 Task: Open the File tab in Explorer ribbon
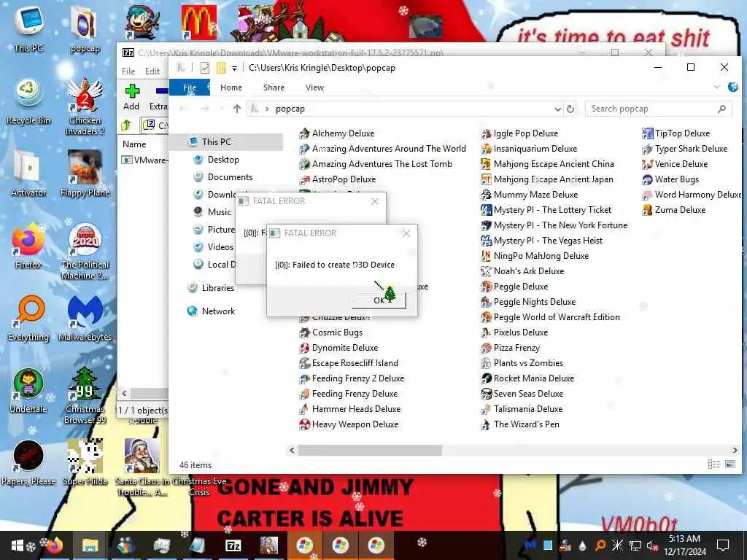coord(190,87)
